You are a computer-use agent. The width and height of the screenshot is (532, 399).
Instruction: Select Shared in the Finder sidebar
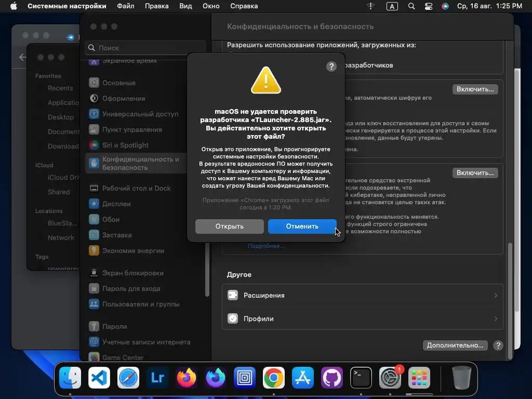[x=59, y=192]
